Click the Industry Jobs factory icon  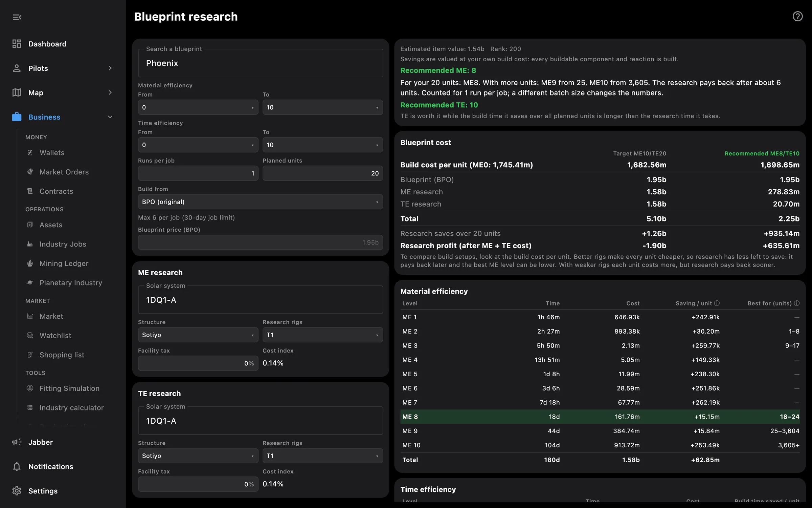[x=30, y=244]
